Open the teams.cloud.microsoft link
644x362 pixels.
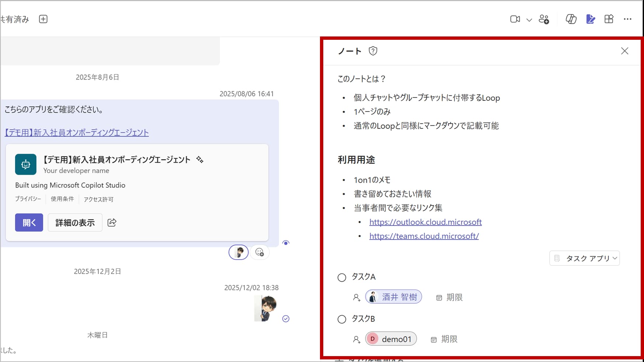(424, 236)
